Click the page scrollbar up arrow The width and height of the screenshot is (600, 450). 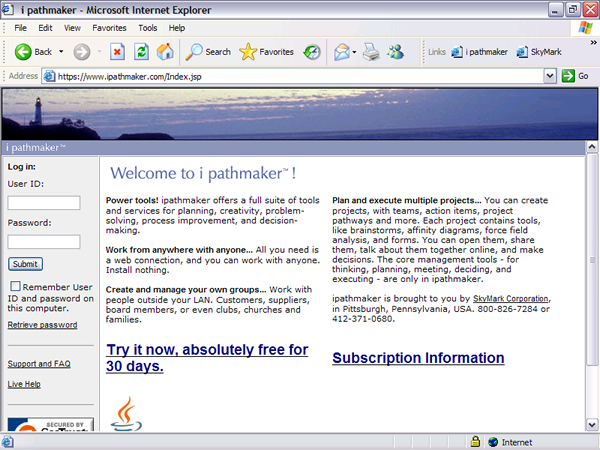(x=592, y=147)
